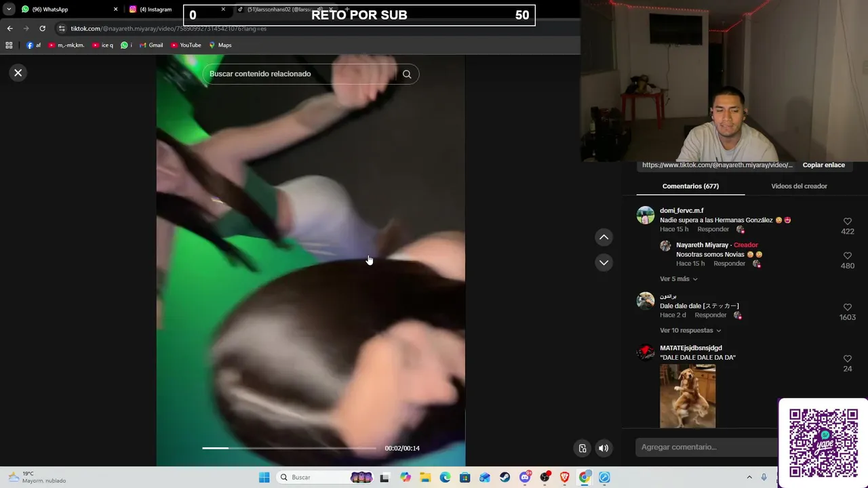Open the MATATEjsjdbsnsjdgd username link

coord(691,348)
